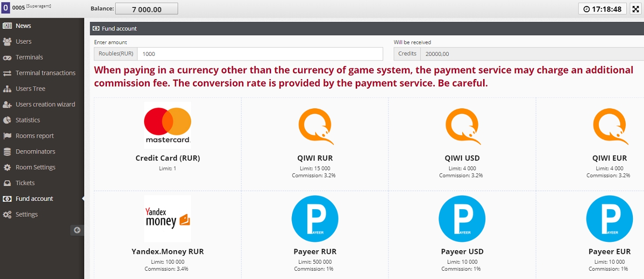Select Payeer EUR payment option

[609, 232]
